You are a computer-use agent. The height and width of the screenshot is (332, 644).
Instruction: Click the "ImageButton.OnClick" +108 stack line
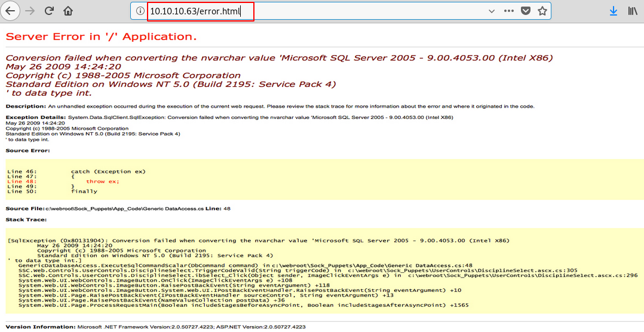(155, 280)
